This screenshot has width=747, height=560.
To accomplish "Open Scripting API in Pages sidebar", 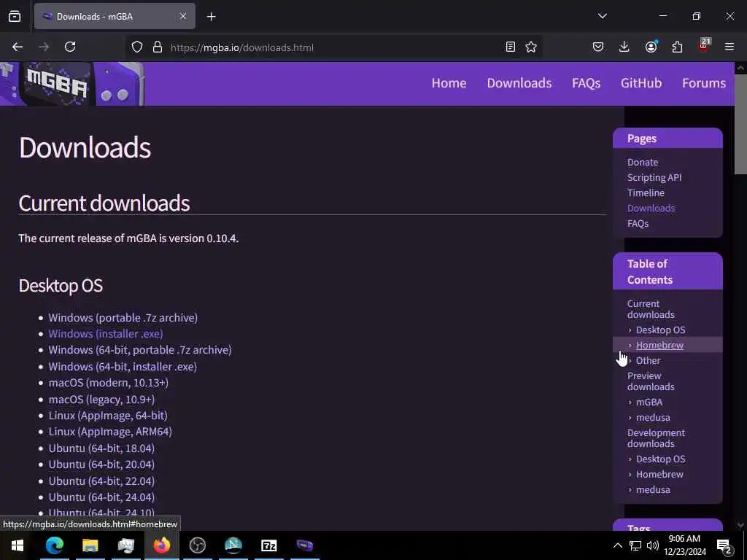I will (654, 178).
